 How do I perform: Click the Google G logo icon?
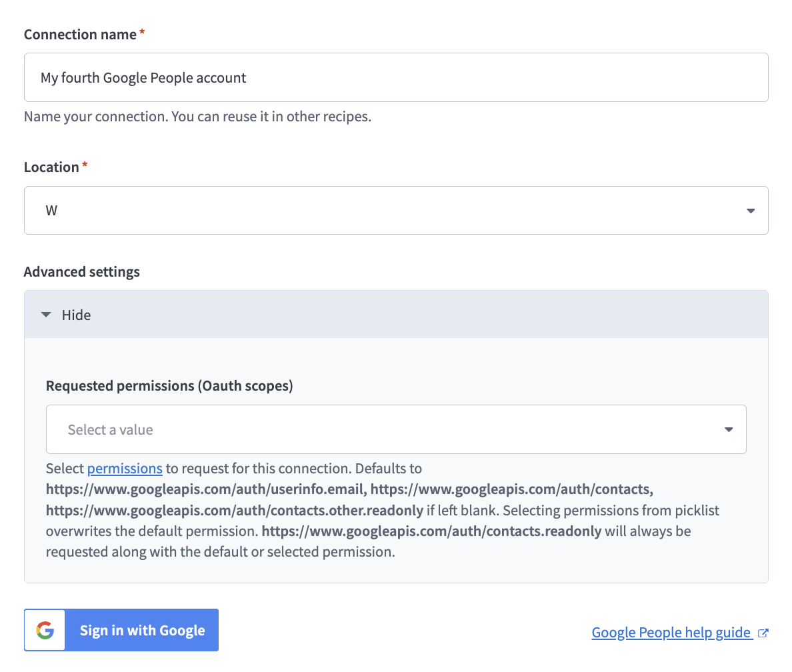45,630
